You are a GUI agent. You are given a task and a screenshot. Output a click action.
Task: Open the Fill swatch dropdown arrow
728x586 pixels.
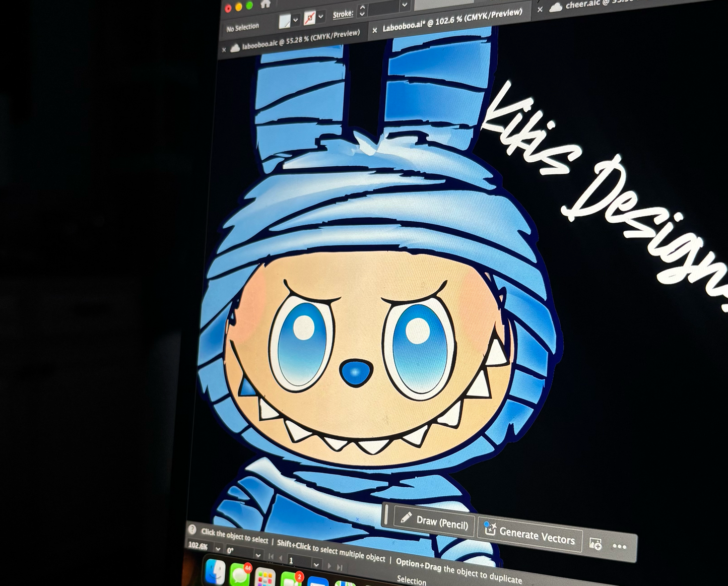click(x=296, y=19)
